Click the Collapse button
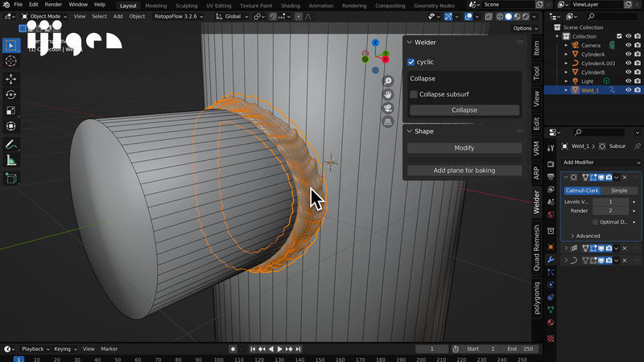This screenshot has width=644, height=362. pyautogui.click(x=464, y=110)
